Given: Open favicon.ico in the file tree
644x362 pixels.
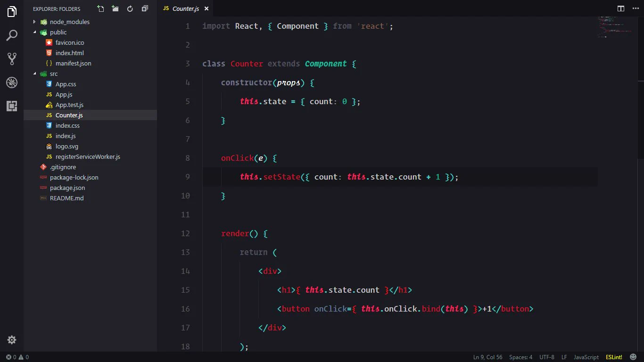Looking at the screenshot, I should pos(90,42).
